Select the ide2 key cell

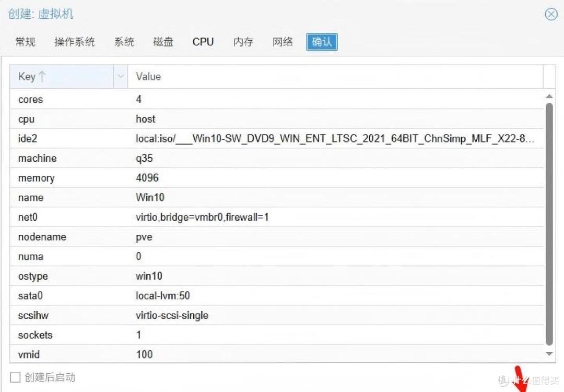click(28, 138)
